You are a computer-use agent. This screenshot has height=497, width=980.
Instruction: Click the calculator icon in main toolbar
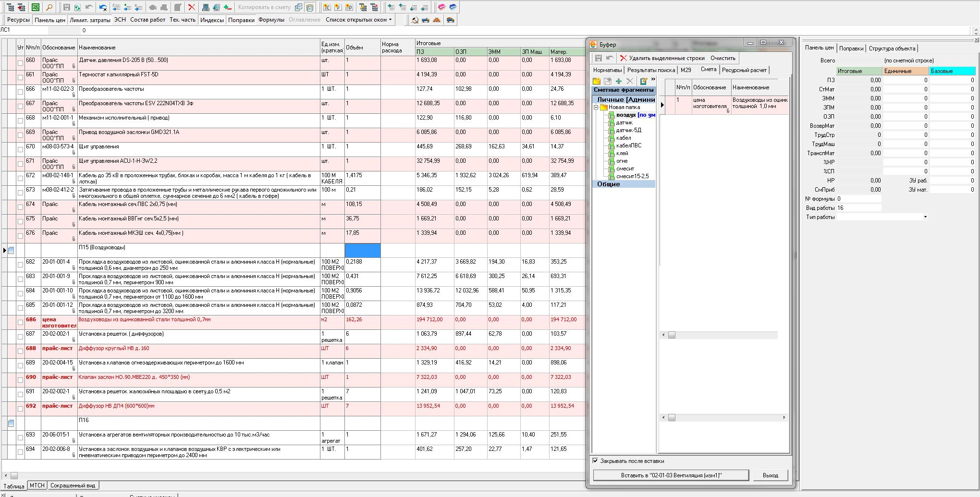206,7
